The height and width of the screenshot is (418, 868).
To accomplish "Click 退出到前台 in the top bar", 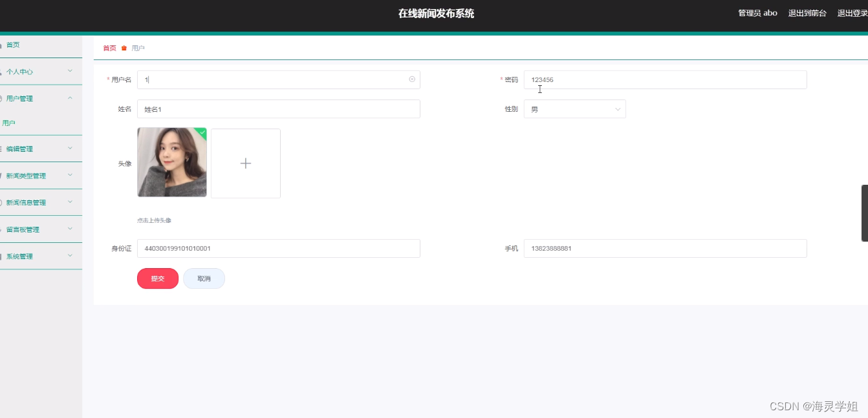I will 807,12.
